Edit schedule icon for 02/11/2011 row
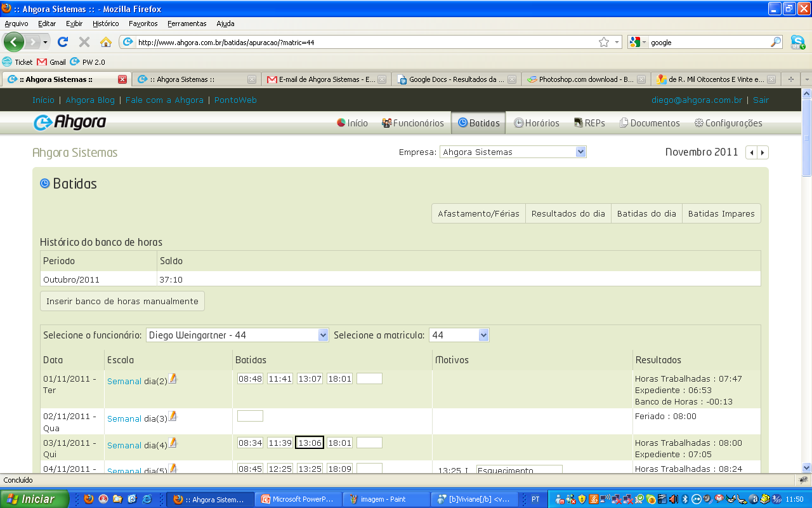 (x=173, y=417)
